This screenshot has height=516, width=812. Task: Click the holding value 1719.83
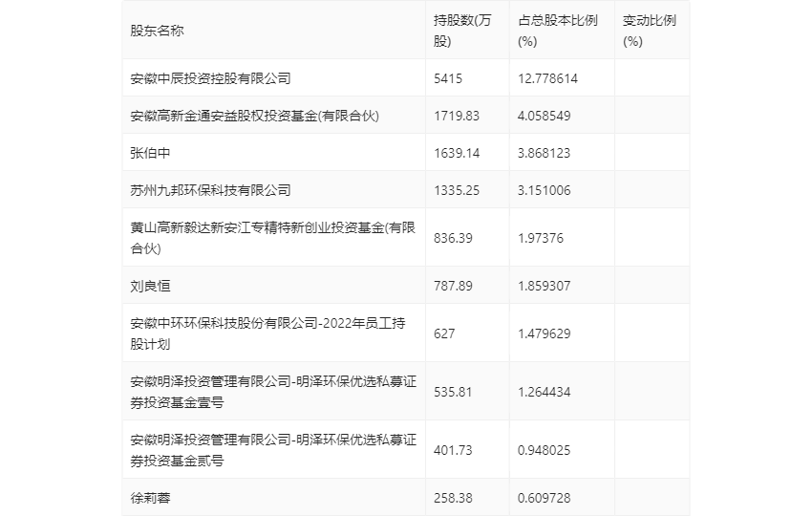click(x=457, y=116)
